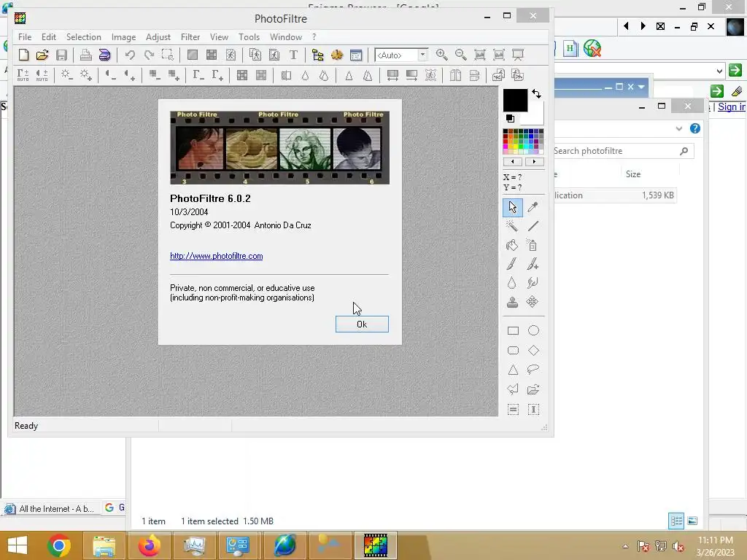Click the green Go arrow in browser

(x=735, y=71)
